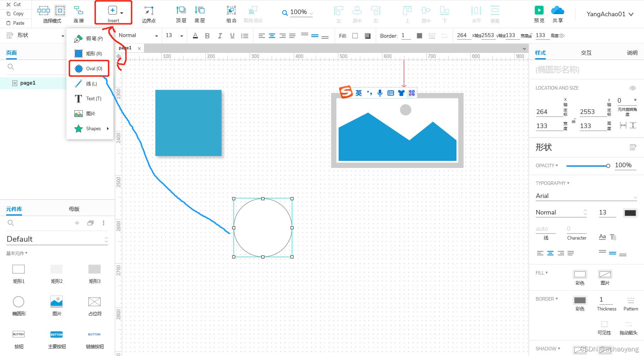Click the Cut command

(x=14, y=5)
